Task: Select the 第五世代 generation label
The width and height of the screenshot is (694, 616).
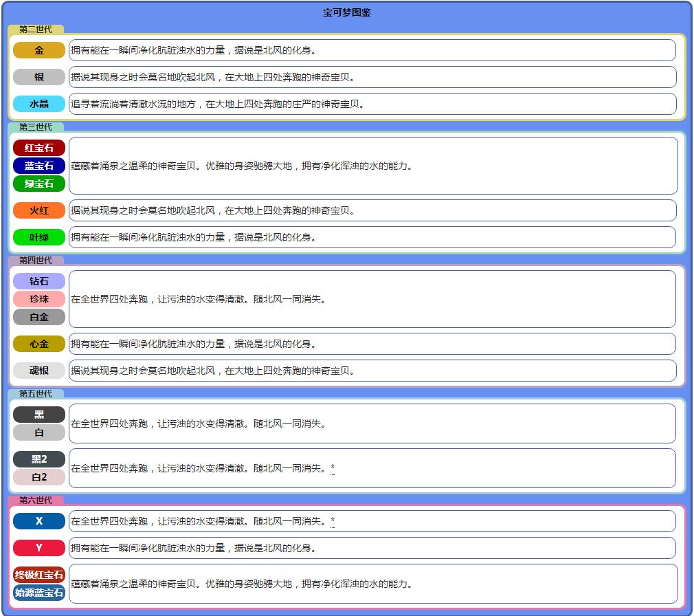Action: pyautogui.click(x=36, y=394)
